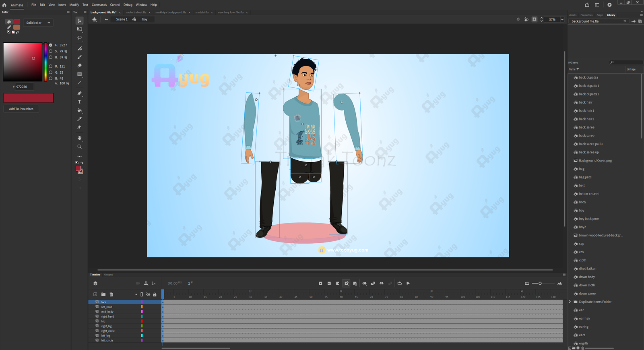Select the Lasso tool

pyautogui.click(x=79, y=38)
